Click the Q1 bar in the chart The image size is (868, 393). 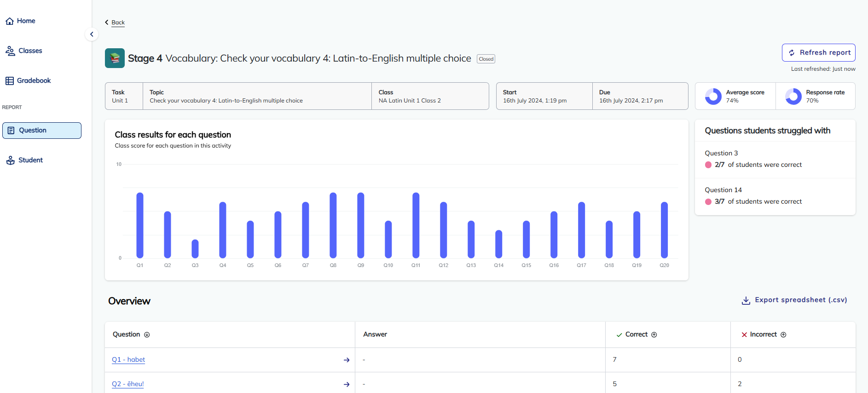(140, 225)
